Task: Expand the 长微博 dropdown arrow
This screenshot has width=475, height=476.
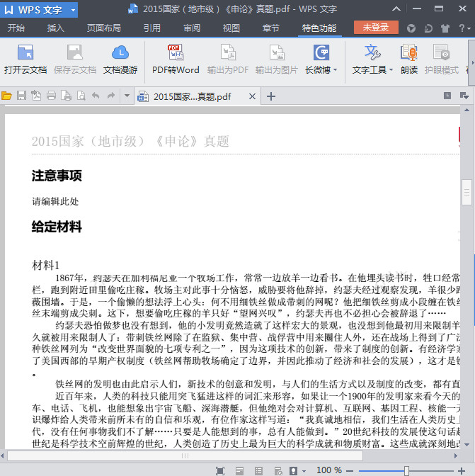Action: point(335,70)
